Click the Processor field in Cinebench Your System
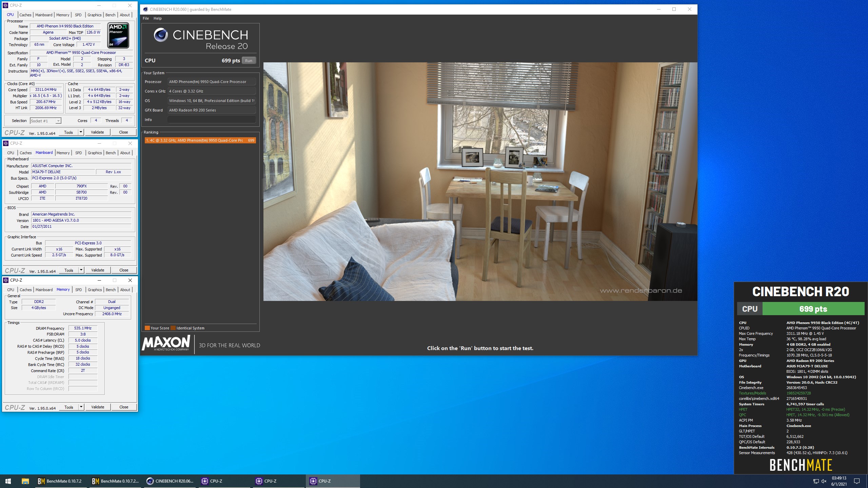Screen dimensions: 868x488 tap(212, 82)
